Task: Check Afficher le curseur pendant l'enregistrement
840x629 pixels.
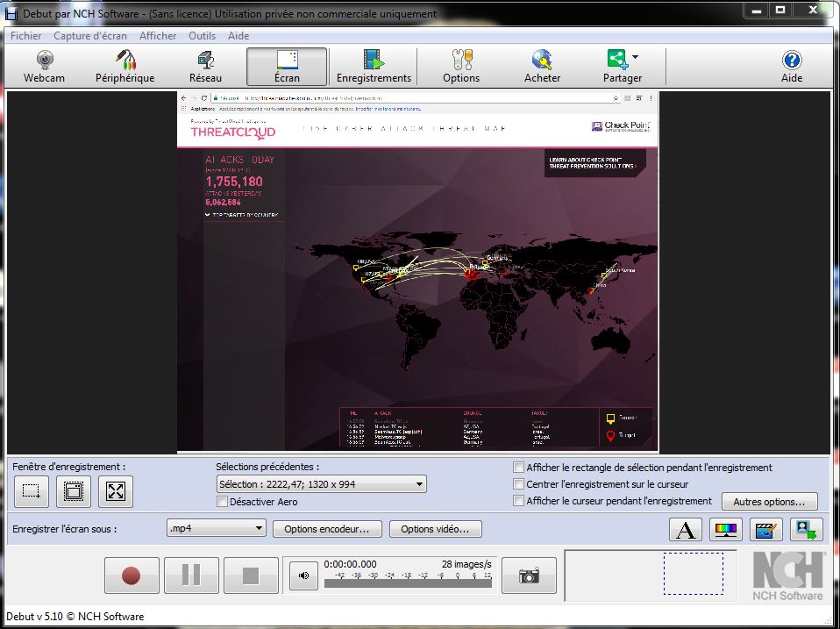Action: (519, 501)
